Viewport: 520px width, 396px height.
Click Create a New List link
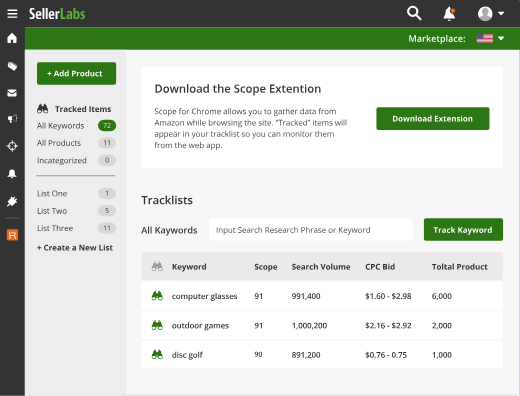pyautogui.click(x=75, y=248)
